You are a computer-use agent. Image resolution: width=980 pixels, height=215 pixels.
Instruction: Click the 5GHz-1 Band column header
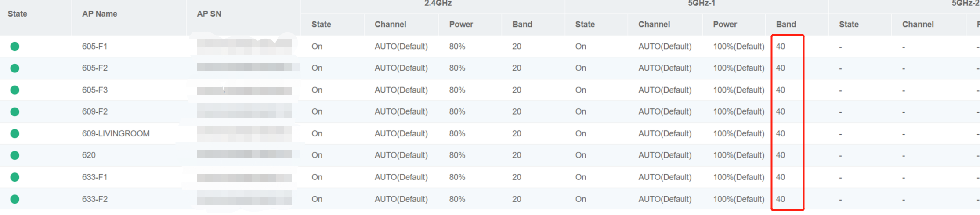tap(786, 25)
